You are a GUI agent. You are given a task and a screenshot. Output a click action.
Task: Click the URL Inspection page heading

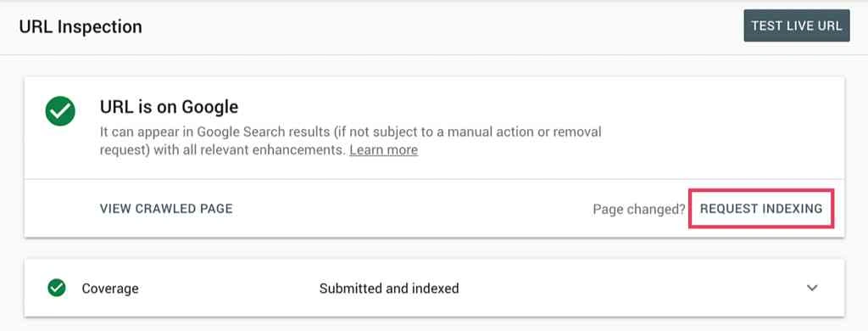[81, 26]
